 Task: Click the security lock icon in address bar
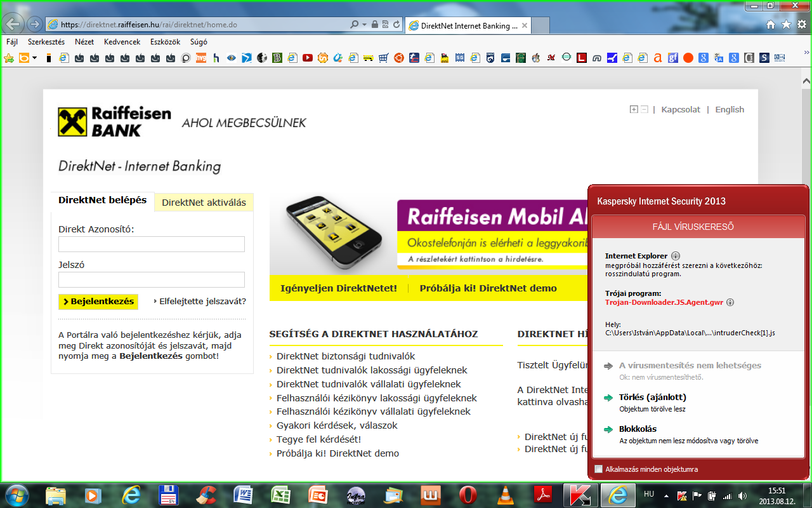[x=375, y=25]
